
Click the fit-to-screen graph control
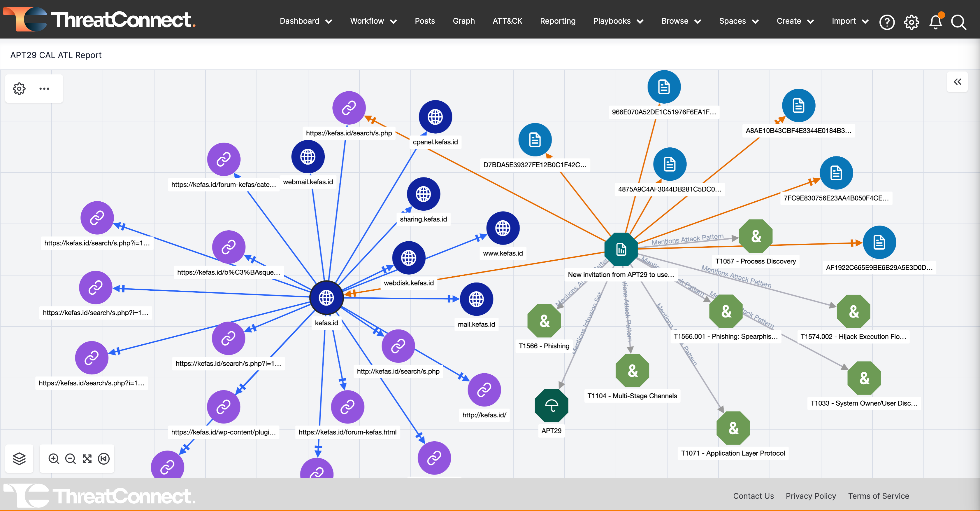coord(87,459)
